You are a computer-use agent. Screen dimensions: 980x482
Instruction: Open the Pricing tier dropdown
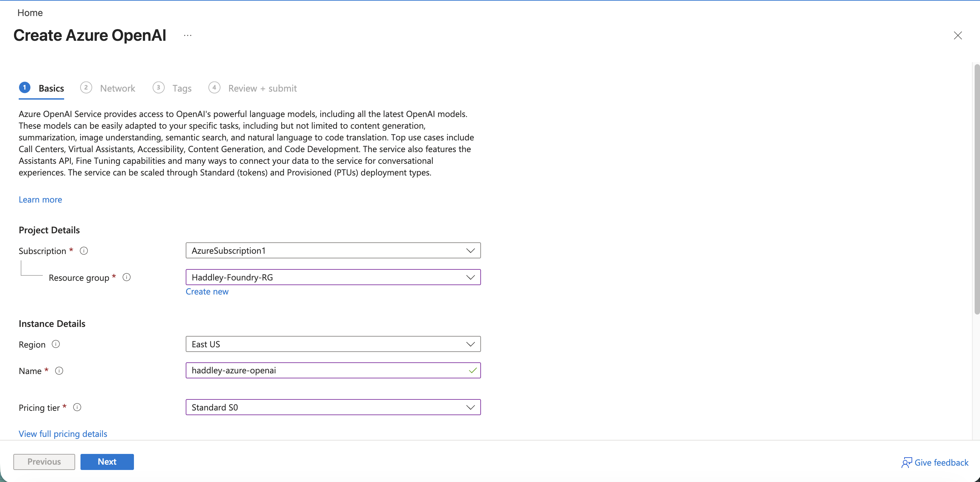coord(470,407)
